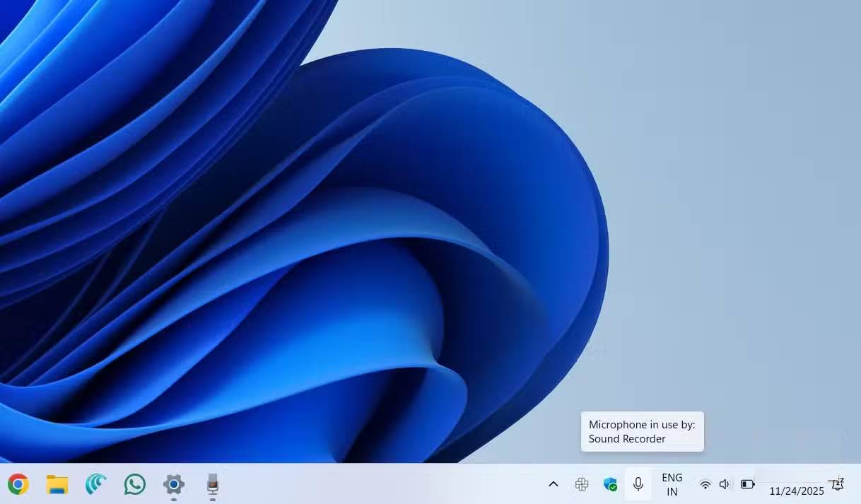
Task: Launch WhatsApp from the taskbar
Action: pyautogui.click(x=134, y=485)
